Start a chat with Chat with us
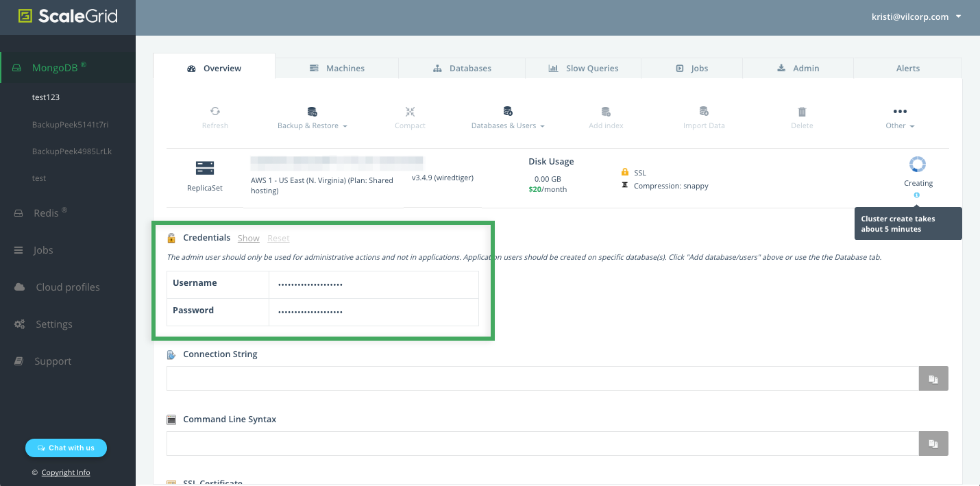980x486 pixels. [66, 448]
